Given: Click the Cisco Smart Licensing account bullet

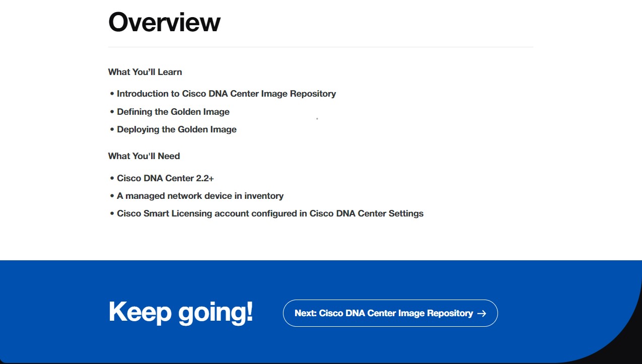Looking at the screenshot, I should tap(270, 213).
